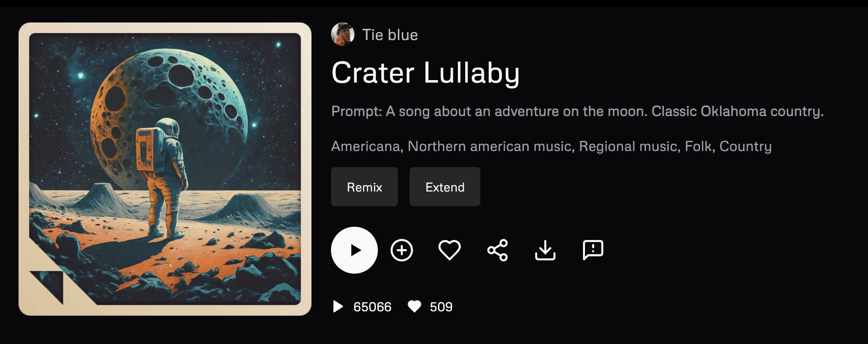Pick the Regional music genre tag
Viewport: 868px width, 344px height.
pos(628,146)
